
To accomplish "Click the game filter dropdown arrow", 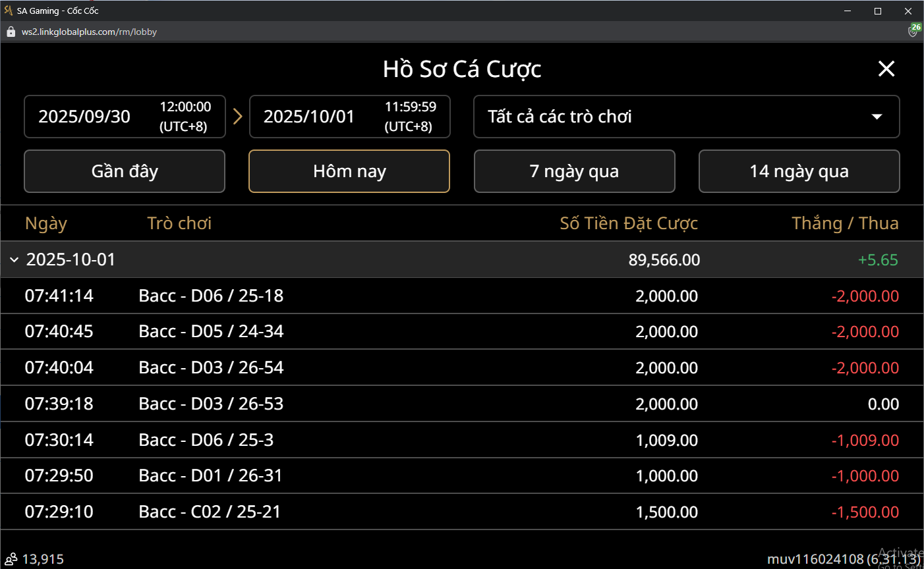I will point(877,117).
